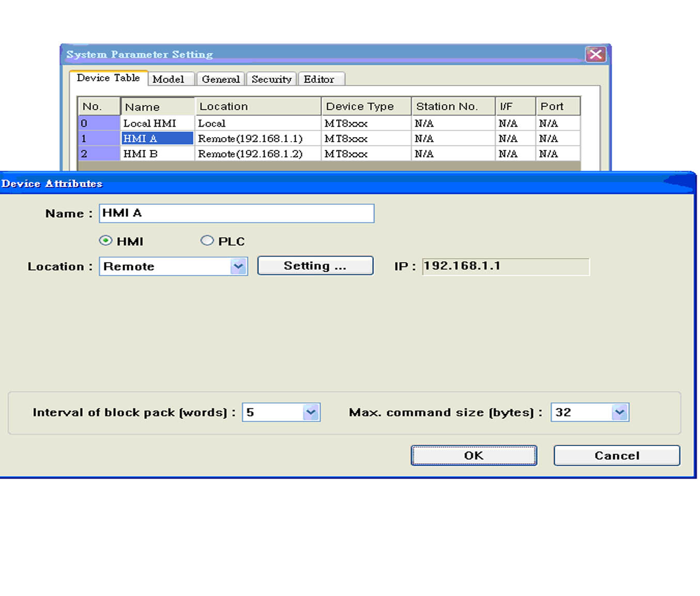
Task: Expand Interval of block pack dropdown
Action: coord(310,412)
